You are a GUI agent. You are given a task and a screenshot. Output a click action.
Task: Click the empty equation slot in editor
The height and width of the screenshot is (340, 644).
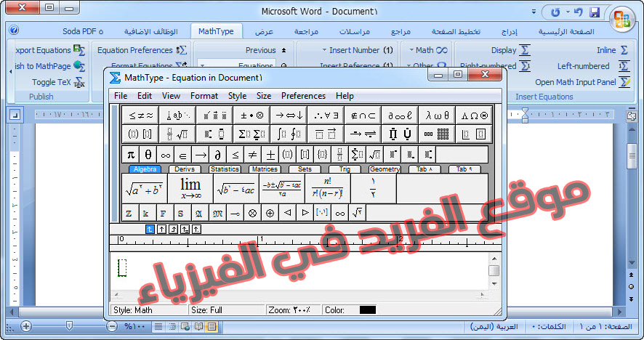122,268
